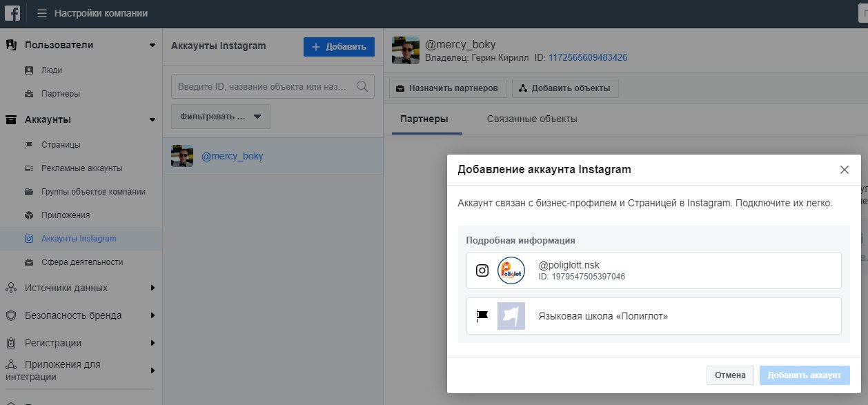Screen dimensions: 868x405
Task: Switch to the Партнеры tab
Action: (x=424, y=119)
